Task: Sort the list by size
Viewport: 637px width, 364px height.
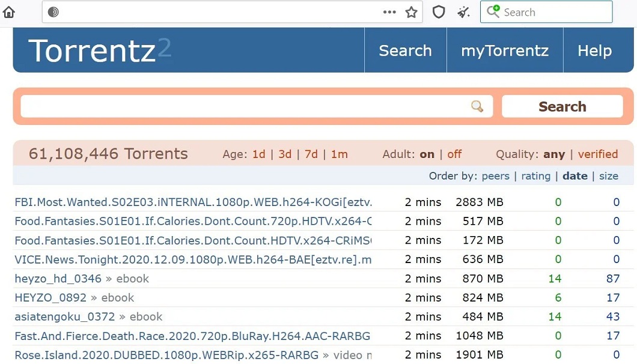Action: tap(608, 176)
